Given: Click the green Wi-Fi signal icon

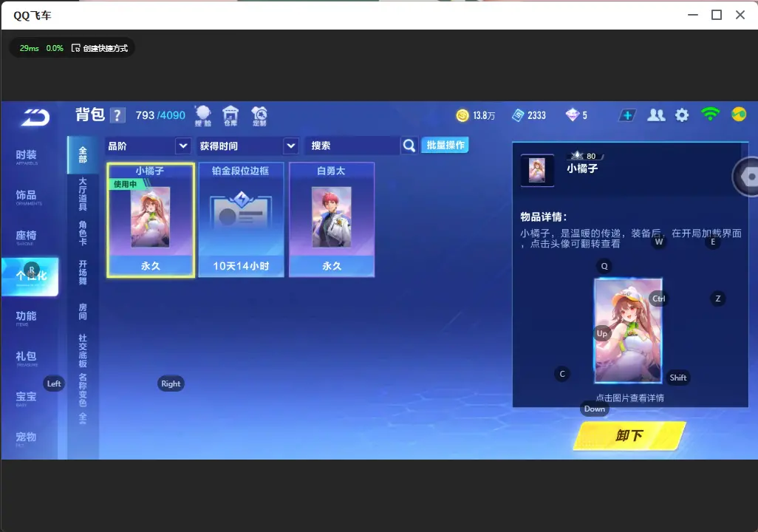Looking at the screenshot, I should 710,114.
